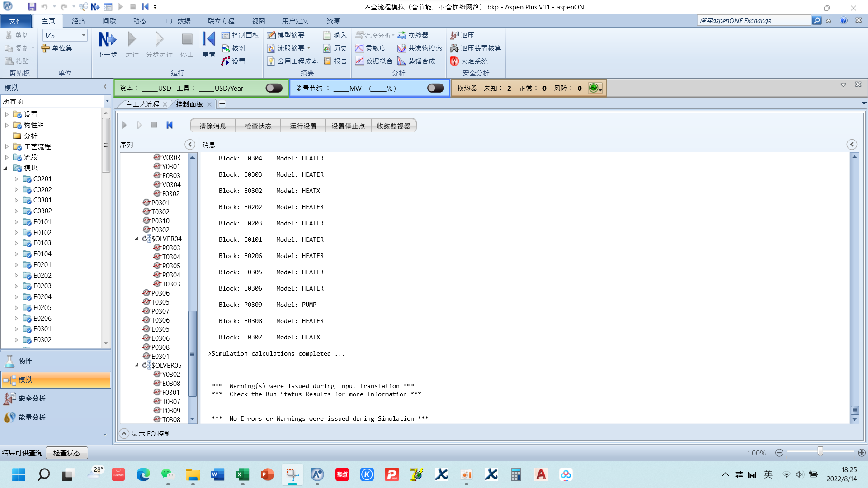The width and height of the screenshot is (868, 488).
Task: Toggle the energy savings switch
Action: click(435, 88)
